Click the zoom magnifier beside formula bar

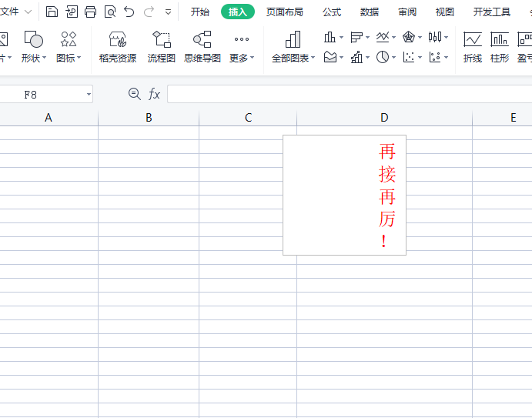pyautogui.click(x=135, y=94)
